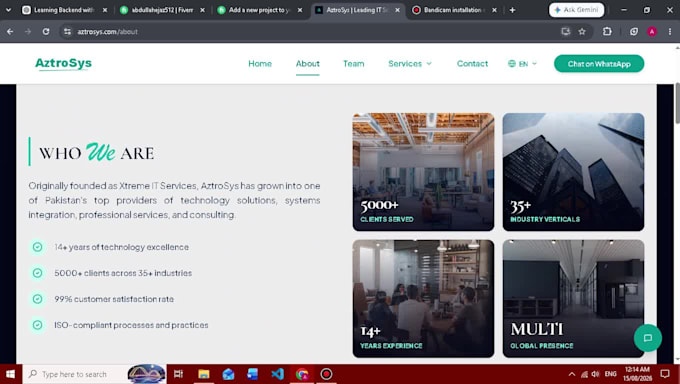The width and height of the screenshot is (680, 384).
Task: Open the volume control in tray
Action: pos(595,374)
